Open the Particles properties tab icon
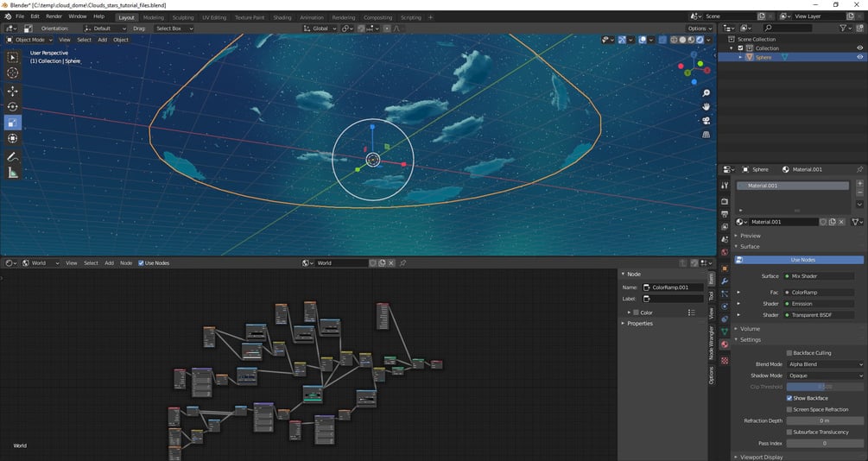Screen dimensions: 868x461 (724, 294)
